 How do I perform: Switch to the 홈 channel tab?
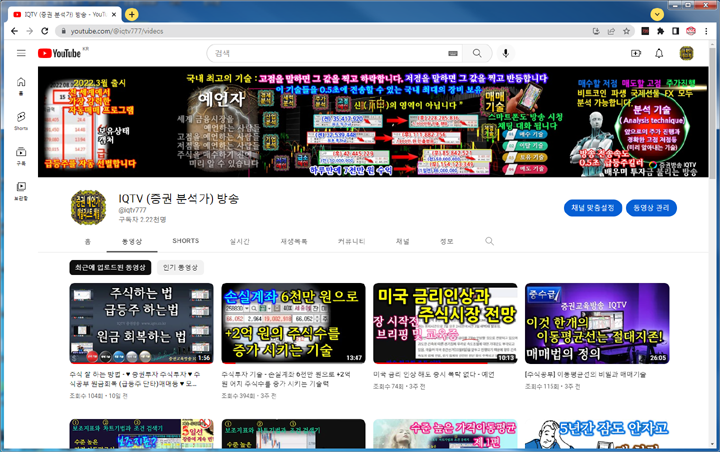pyautogui.click(x=88, y=242)
